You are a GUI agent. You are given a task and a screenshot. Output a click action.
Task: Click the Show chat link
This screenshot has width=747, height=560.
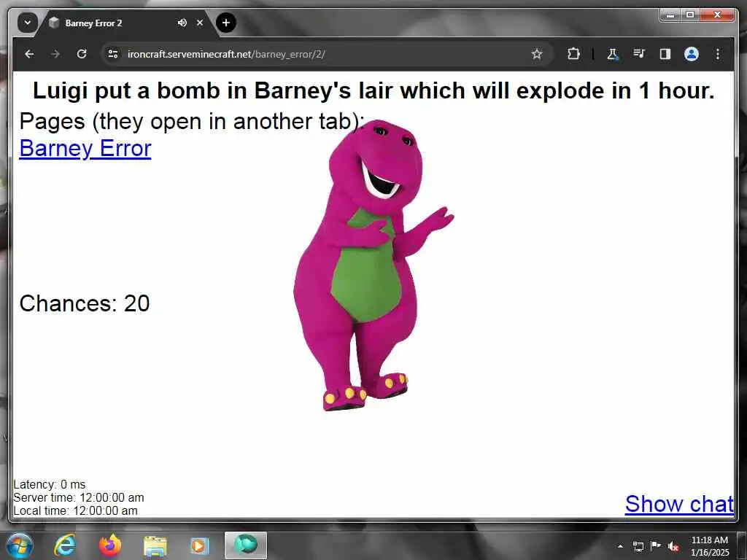click(679, 504)
